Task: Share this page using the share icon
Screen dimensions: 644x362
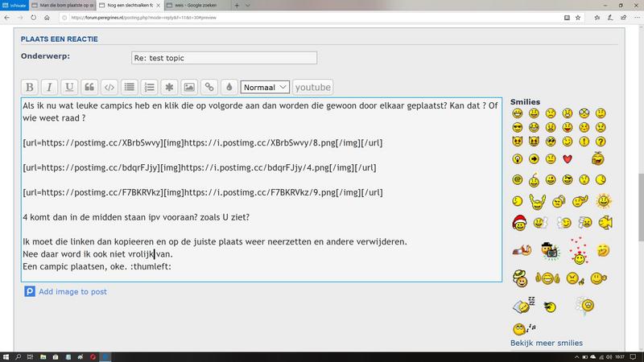Action: [623, 18]
